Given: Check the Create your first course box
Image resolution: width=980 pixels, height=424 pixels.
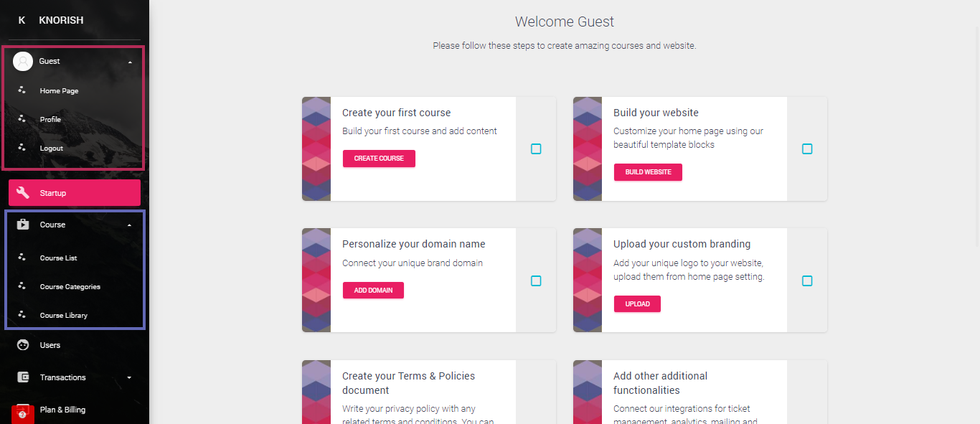Looking at the screenshot, I should click(x=536, y=149).
